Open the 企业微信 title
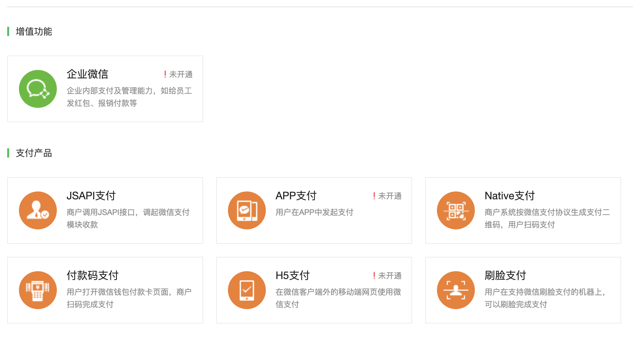The image size is (644, 347). click(88, 74)
